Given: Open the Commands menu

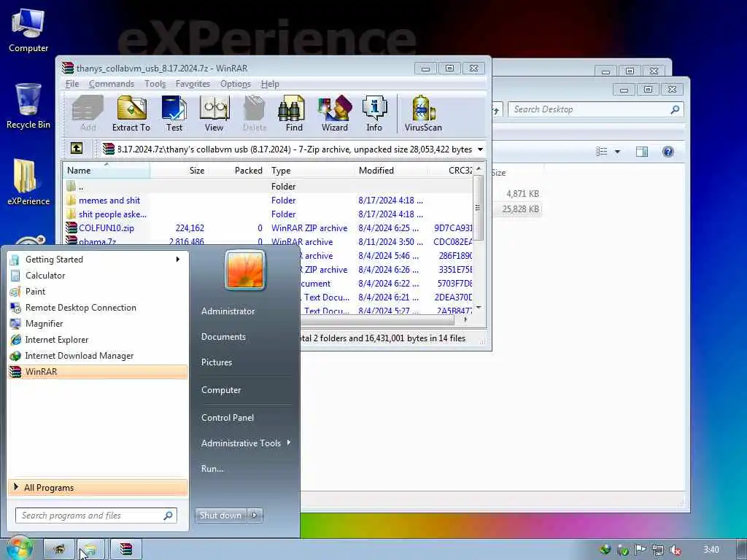Looking at the screenshot, I should [112, 84].
